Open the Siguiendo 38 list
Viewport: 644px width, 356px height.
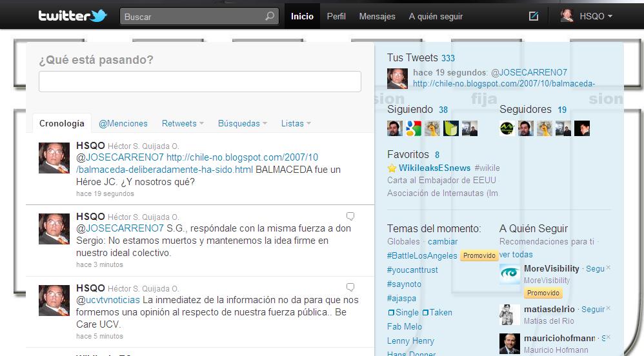coord(418,109)
